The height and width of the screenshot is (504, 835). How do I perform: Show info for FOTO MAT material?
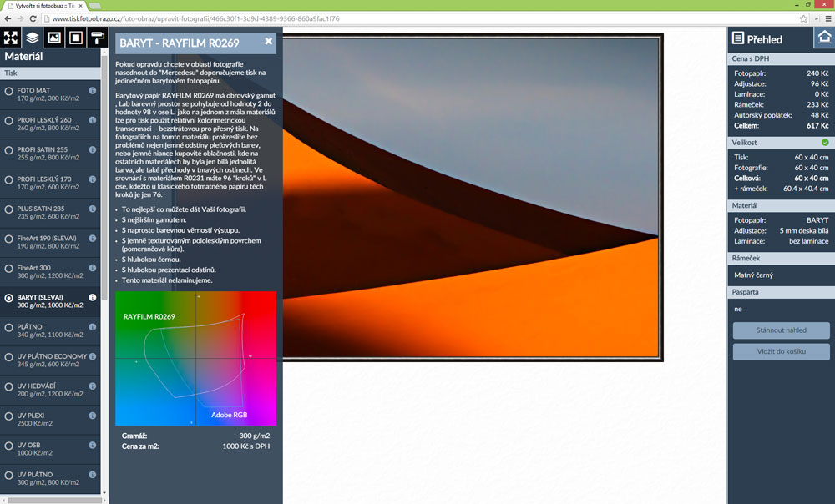[93, 90]
